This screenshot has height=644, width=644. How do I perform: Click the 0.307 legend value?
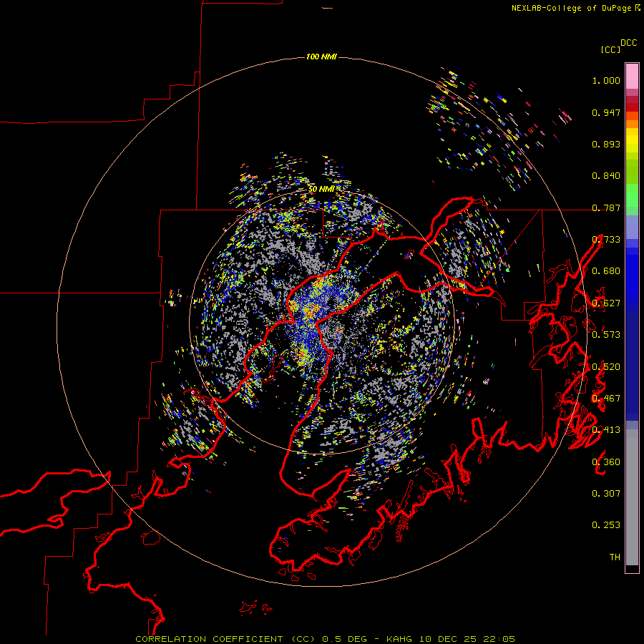(x=606, y=494)
